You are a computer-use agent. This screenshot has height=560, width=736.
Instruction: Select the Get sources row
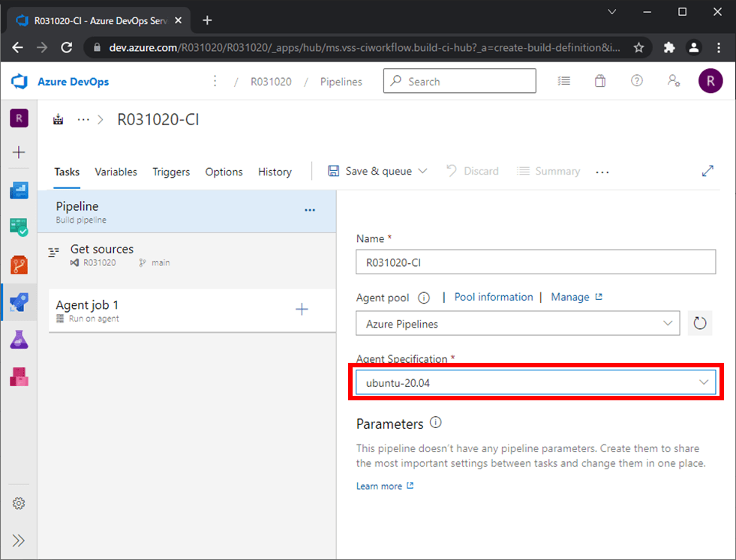point(187,256)
